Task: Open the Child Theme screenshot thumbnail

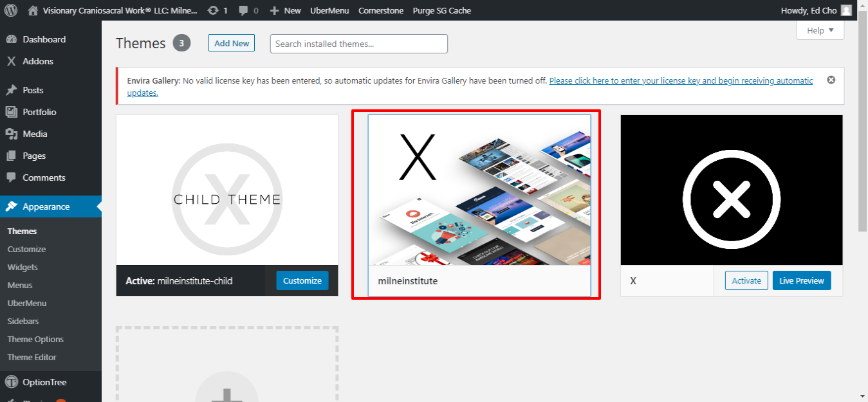Action: [227, 190]
